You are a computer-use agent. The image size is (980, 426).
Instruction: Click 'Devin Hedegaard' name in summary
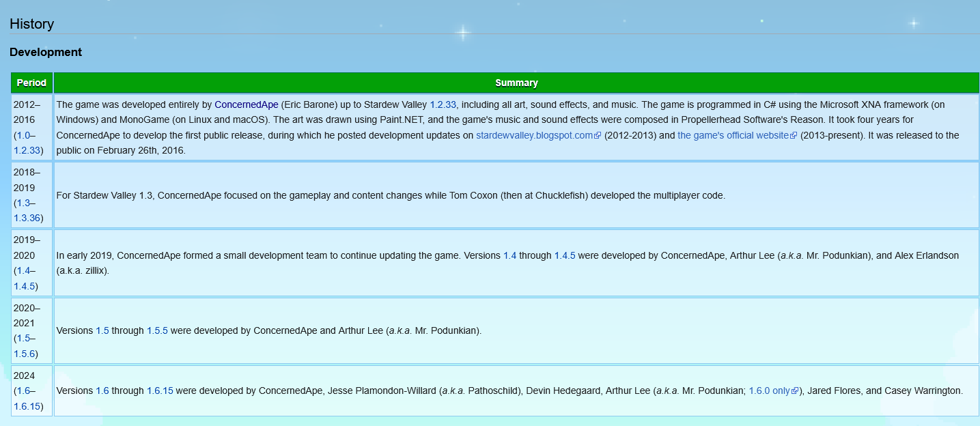coord(564,391)
